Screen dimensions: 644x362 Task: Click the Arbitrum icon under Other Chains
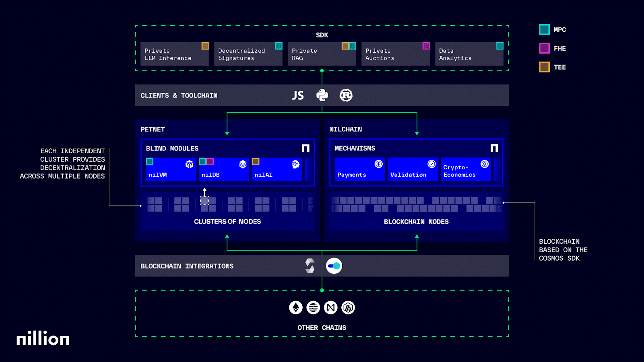(348, 307)
